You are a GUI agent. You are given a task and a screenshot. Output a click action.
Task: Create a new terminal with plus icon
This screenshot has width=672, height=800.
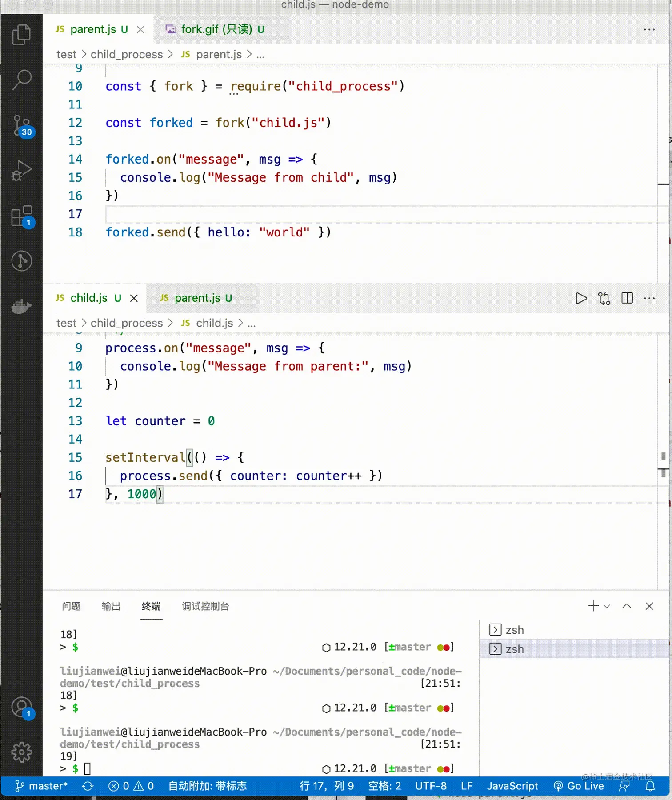tap(593, 606)
